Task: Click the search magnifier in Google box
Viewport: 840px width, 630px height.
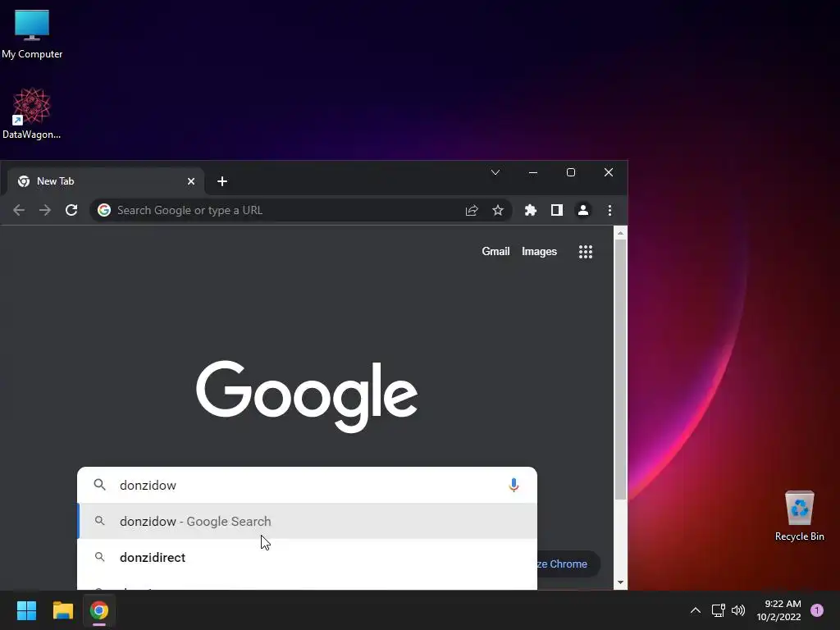Action: pyautogui.click(x=99, y=485)
